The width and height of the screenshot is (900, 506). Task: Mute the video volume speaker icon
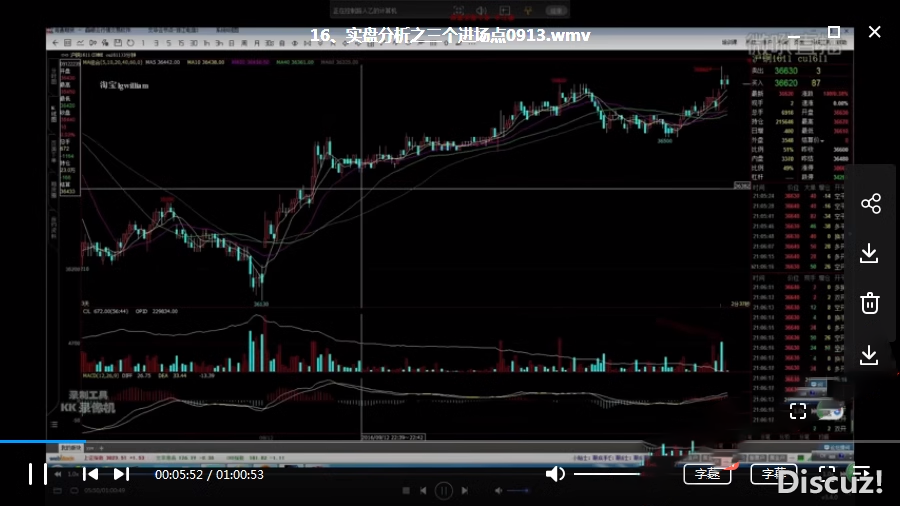pos(555,474)
